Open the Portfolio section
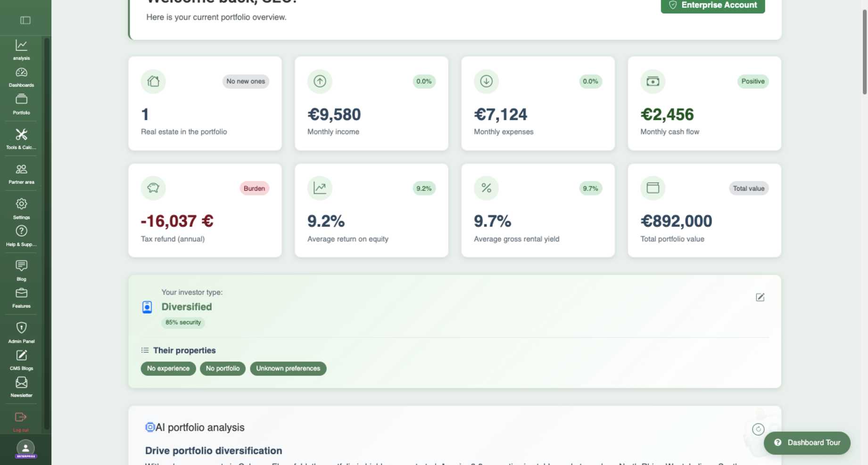The image size is (868, 465). 21,103
